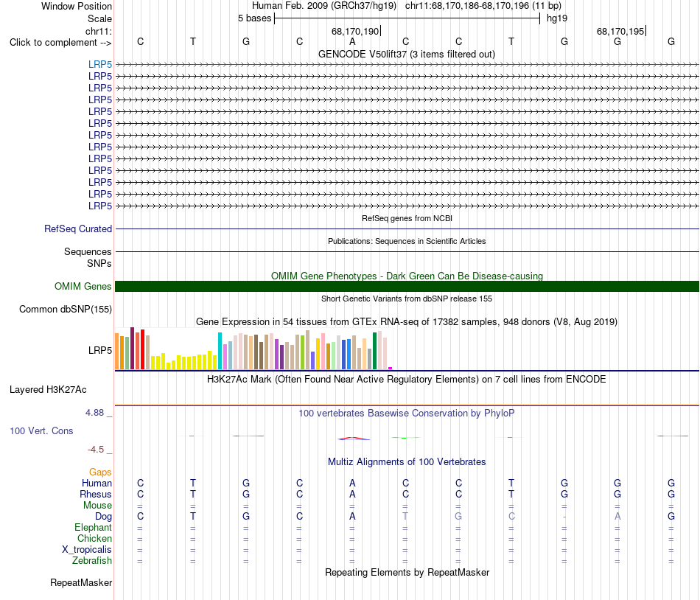This screenshot has width=700, height=600.
Task: Click '100 vertebrates Basewise Conservation by PhyloP' title
Action: 406,413
